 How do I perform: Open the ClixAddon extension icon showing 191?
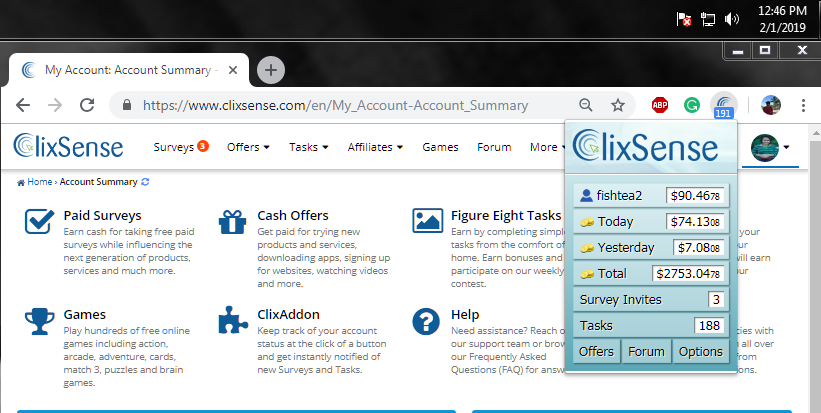click(x=724, y=105)
